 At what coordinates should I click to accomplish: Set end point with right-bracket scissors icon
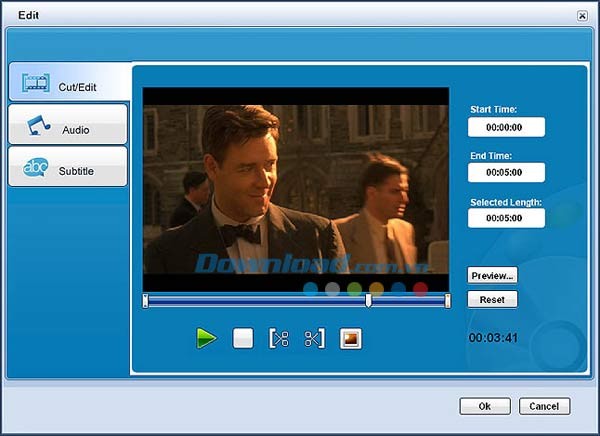tap(315, 338)
